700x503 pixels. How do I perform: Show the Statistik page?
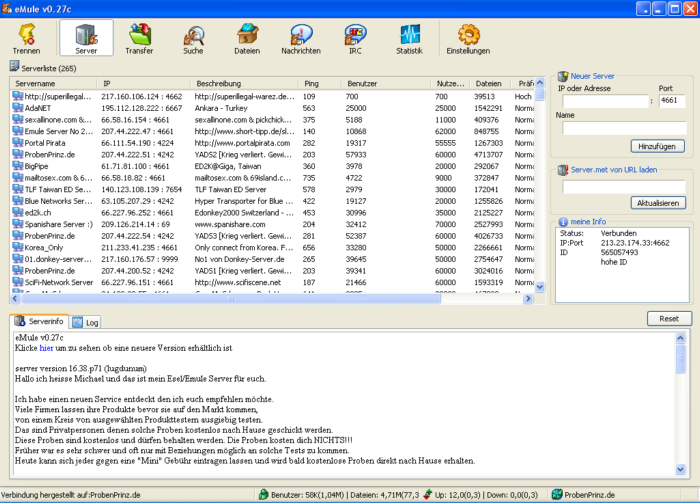[409, 37]
